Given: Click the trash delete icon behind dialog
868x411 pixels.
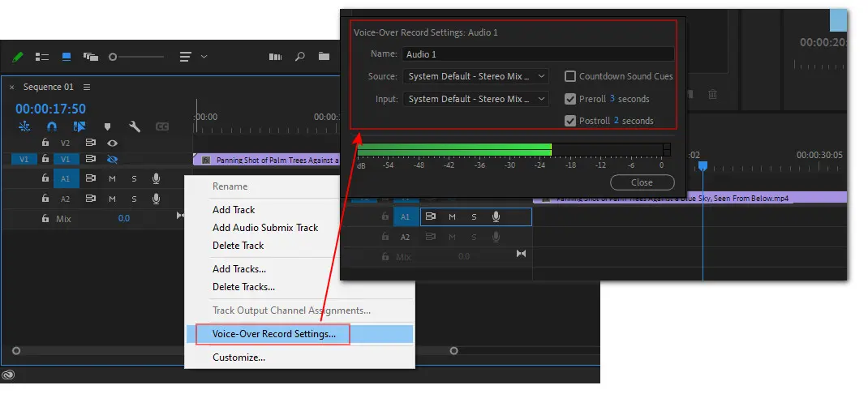Looking at the screenshot, I should 713,95.
